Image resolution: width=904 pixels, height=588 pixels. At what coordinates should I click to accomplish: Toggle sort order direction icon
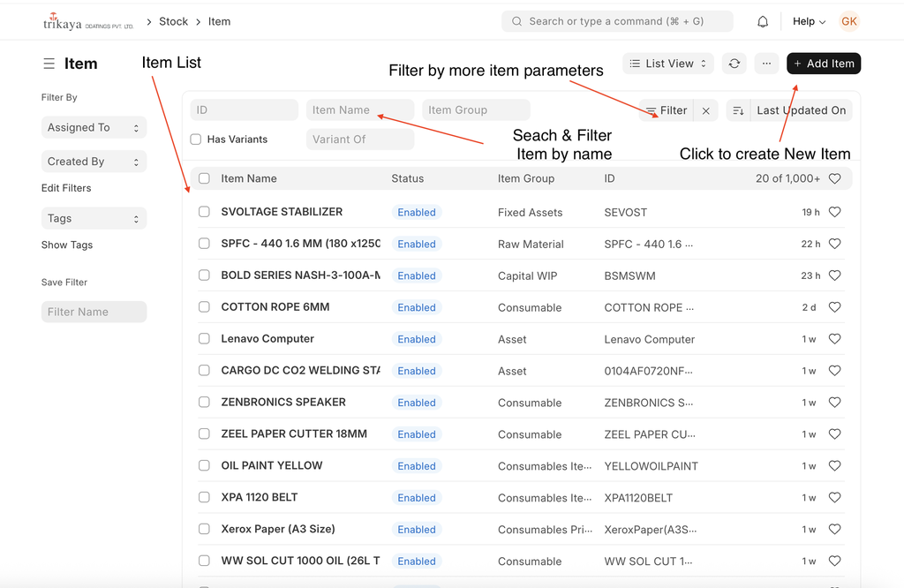click(x=738, y=110)
